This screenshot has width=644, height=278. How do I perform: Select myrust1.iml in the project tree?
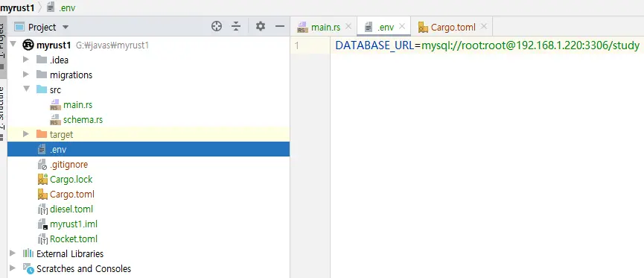coord(74,224)
